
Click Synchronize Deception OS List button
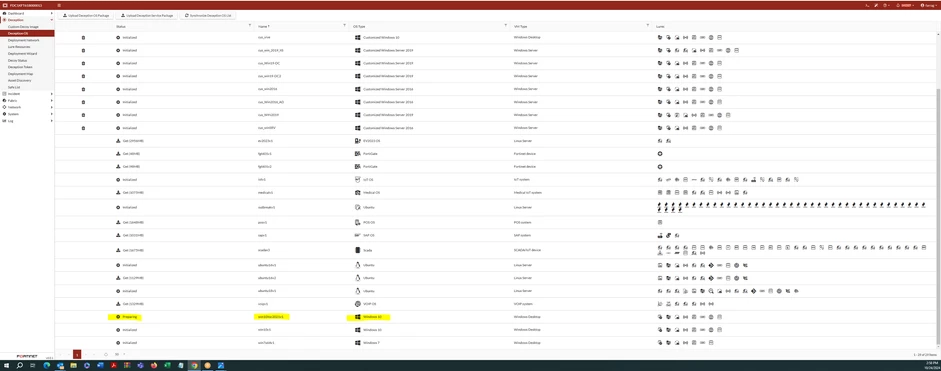(208, 15)
